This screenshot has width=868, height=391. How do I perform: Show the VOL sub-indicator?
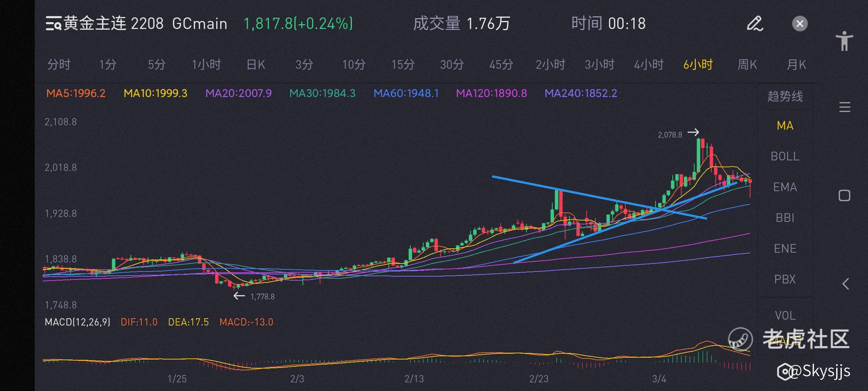point(785,316)
